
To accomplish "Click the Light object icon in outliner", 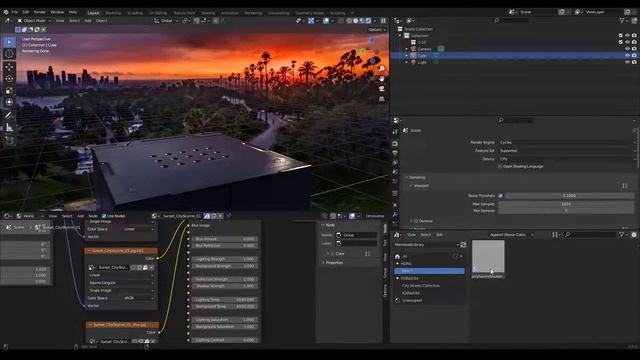I will (x=413, y=62).
